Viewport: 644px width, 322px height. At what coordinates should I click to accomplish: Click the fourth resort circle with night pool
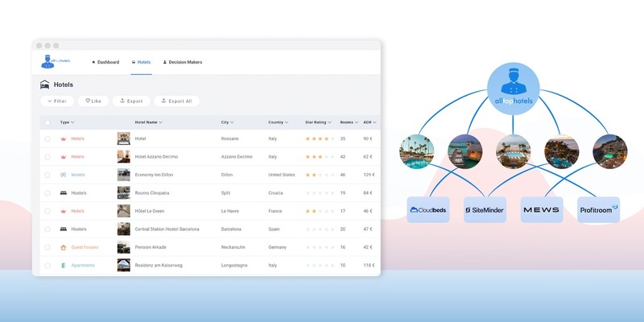coord(561,151)
